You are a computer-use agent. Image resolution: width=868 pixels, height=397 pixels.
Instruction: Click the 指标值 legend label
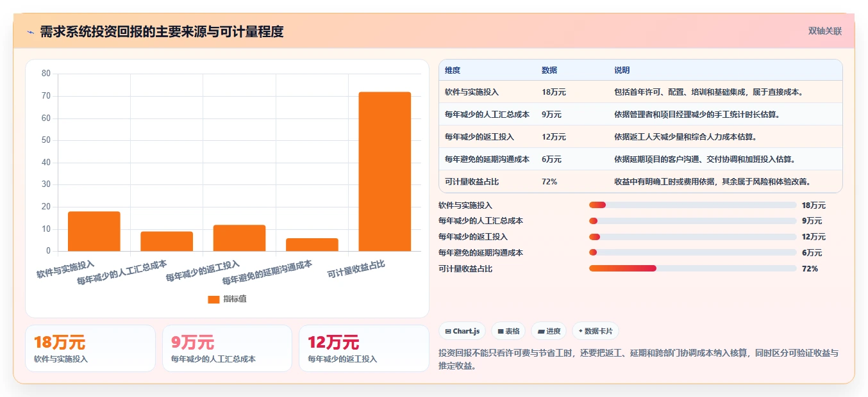tap(235, 299)
